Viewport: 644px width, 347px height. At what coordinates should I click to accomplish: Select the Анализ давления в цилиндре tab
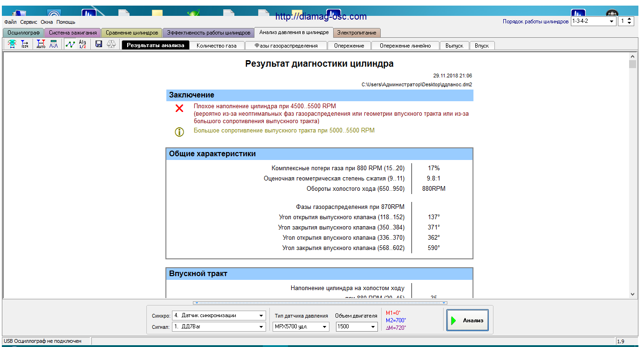coord(294,32)
